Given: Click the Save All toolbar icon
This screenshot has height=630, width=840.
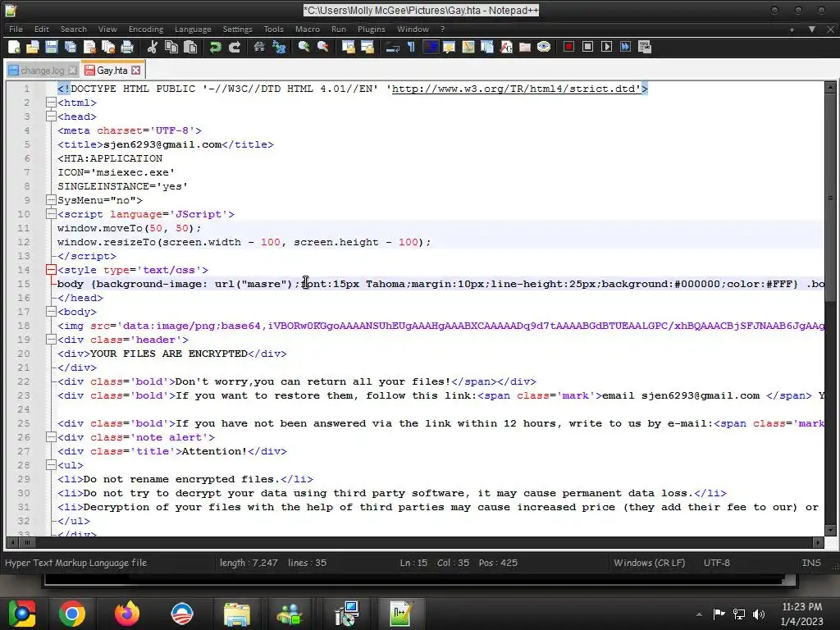Looking at the screenshot, I should click(x=71, y=47).
